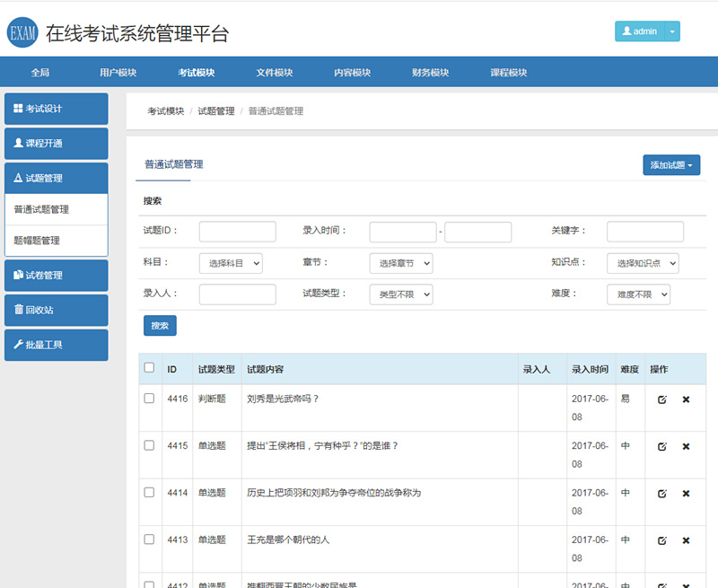Image resolution: width=718 pixels, height=588 pixels.
Task: Check the box for question 4414
Action: (x=149, y=493)
